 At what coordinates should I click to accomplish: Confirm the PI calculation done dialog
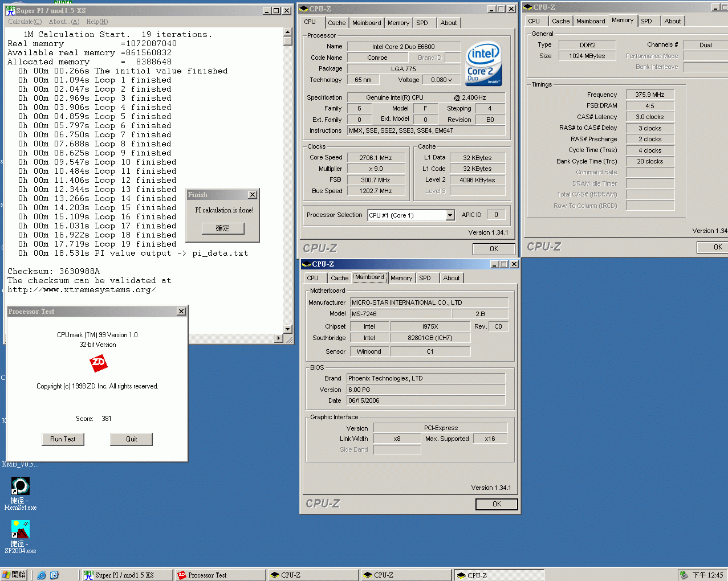coord(222,228)
